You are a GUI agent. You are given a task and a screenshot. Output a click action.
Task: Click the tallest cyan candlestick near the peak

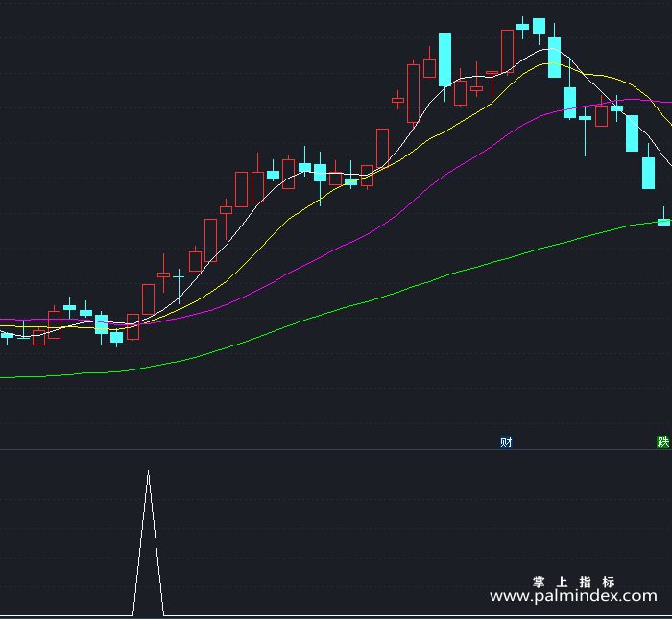point(444,60)
